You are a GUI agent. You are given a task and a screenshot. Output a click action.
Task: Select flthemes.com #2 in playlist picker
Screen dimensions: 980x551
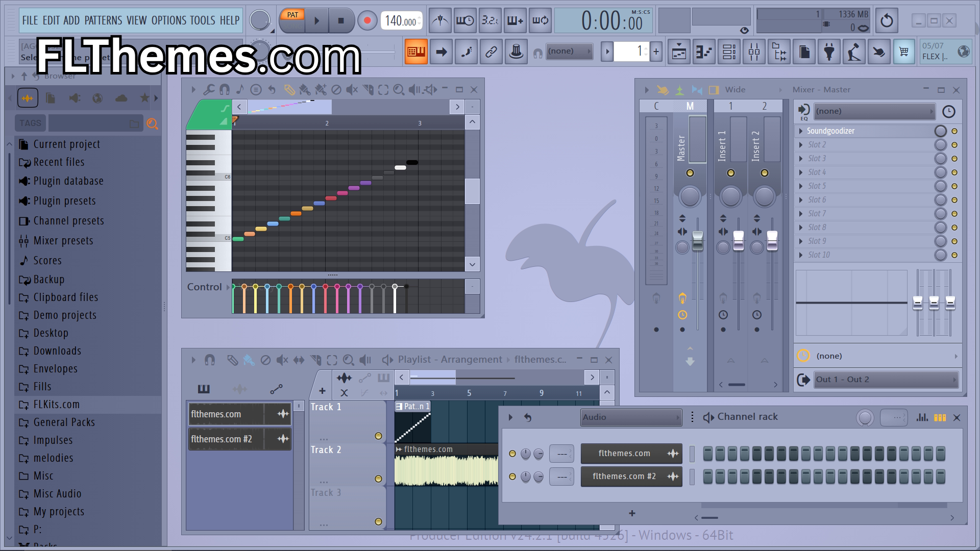[x=239, y=439]
